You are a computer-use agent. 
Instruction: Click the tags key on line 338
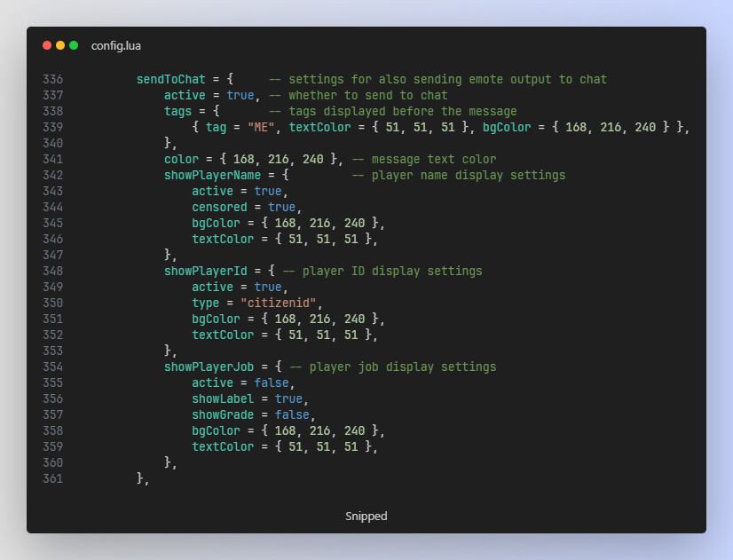click(x=177, y=111)
